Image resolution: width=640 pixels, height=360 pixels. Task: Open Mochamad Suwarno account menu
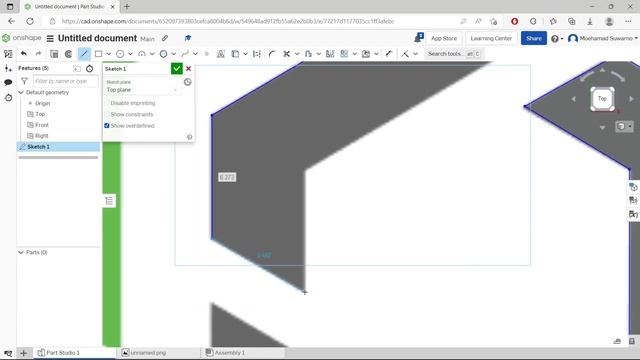[602, 38]
